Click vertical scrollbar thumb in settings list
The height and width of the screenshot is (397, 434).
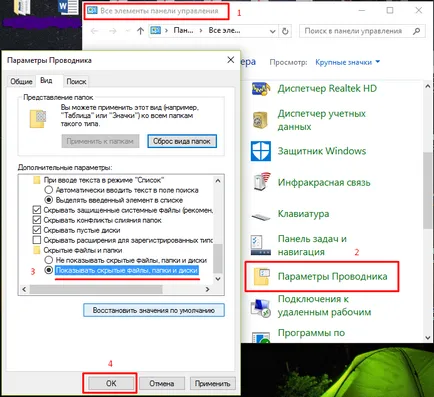point(218,258)
